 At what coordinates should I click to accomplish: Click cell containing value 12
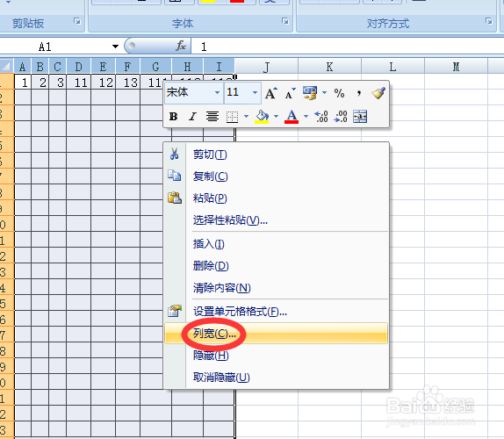click(104, 83)
